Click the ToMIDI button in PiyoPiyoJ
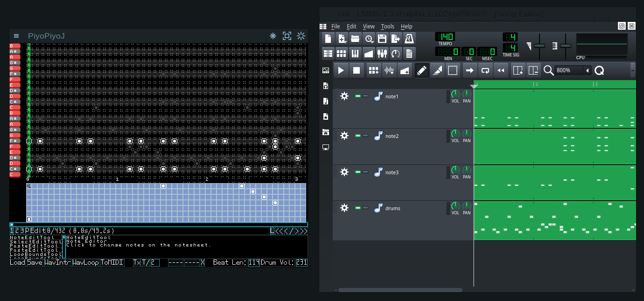This screenshot has height=301, width=644. pyautogui.click(x=112, y=263)
